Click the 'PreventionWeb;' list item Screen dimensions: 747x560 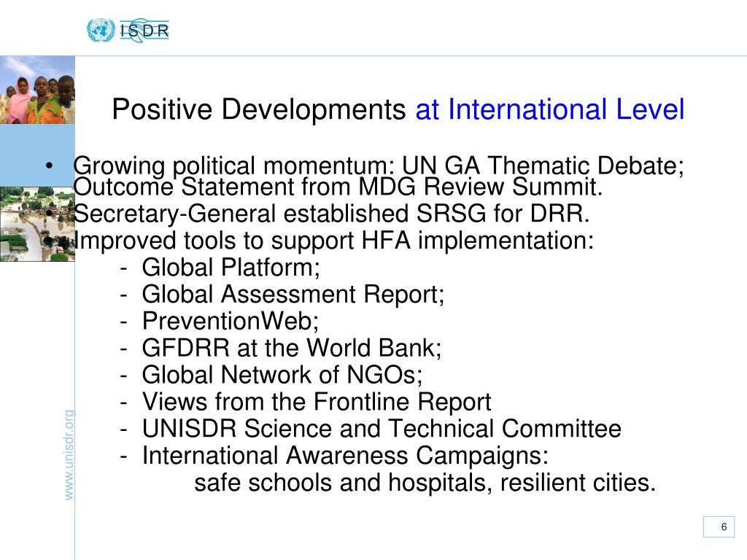pyautogui.click(x=230, y=321)
